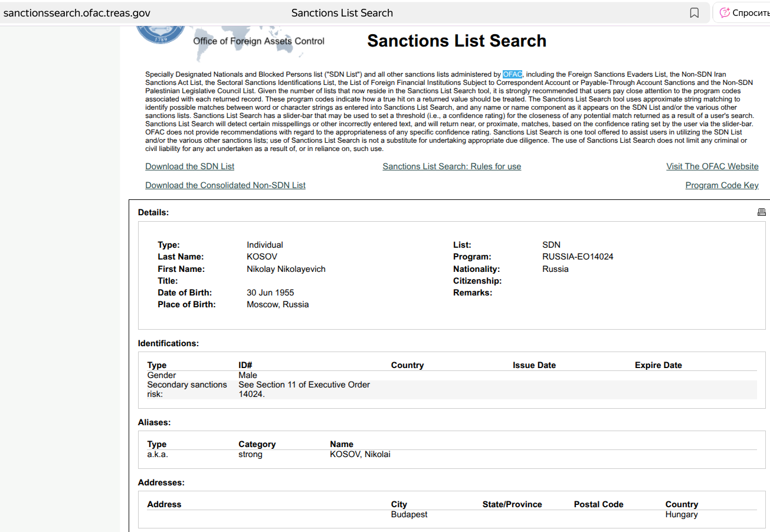
Task: Click the Budapest city cell
Action: (409, 514)
